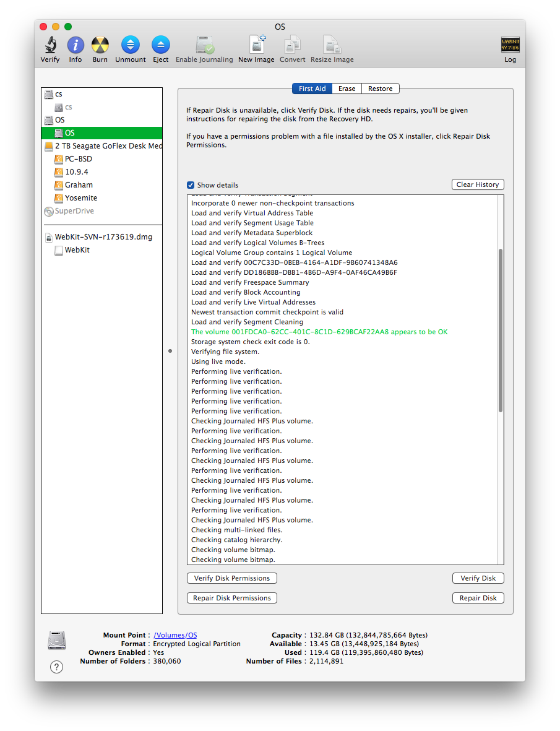Click the Enable Journaling icon

[204, 45]
